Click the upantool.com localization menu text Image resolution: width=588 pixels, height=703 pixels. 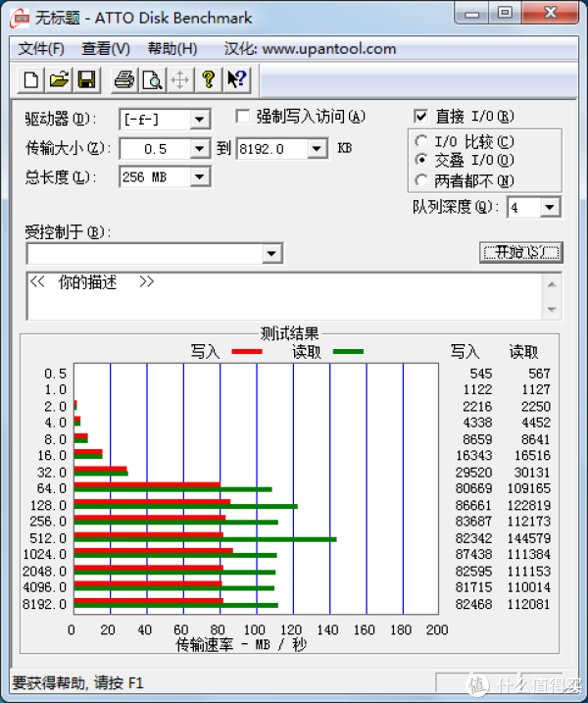click(310, 48)
